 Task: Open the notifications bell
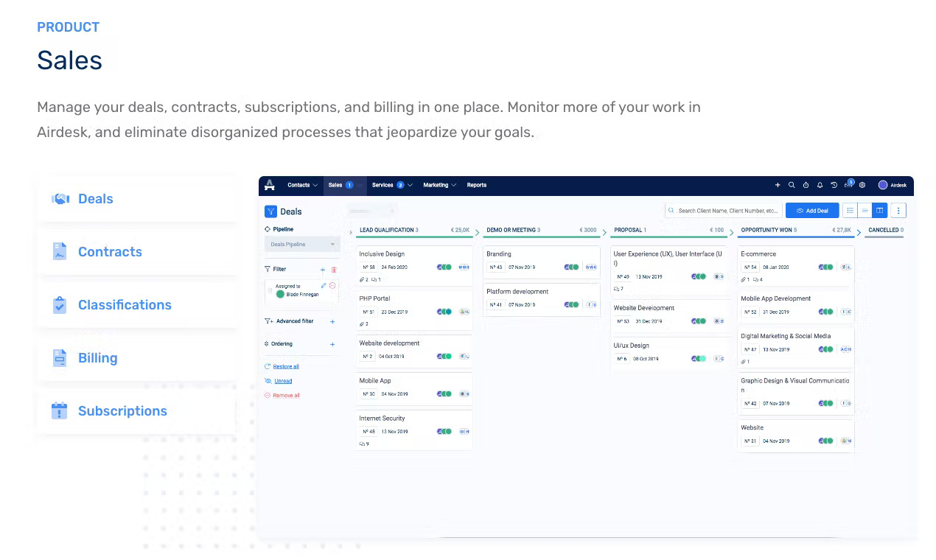(x=820, y=185)
